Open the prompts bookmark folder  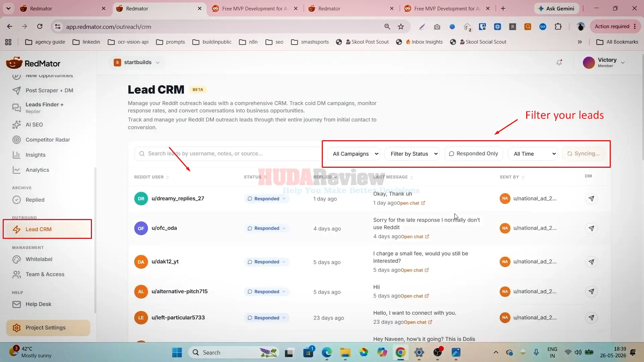(x=170, y=42)
